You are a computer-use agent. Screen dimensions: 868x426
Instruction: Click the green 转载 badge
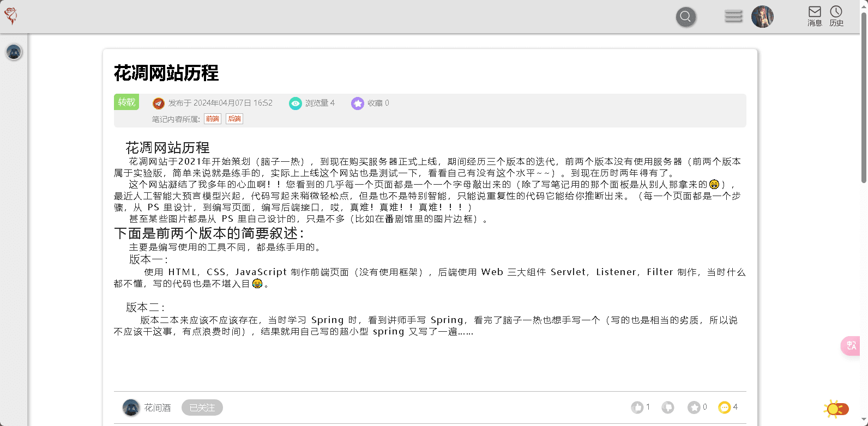click(x=126, y=102)
